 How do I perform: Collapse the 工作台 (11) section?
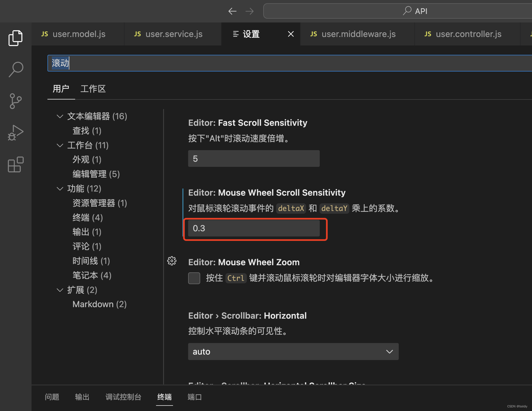60,145
